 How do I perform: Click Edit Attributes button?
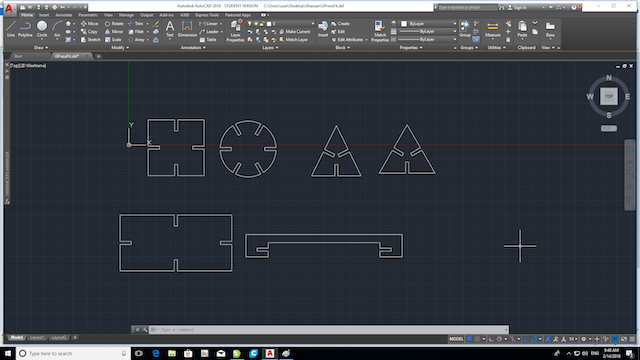(x=348, y=40)
